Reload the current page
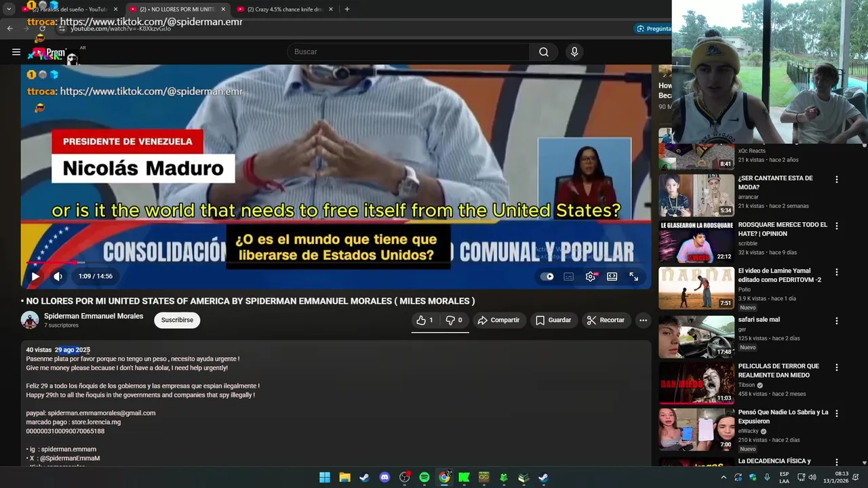 [x=42, y=28]
